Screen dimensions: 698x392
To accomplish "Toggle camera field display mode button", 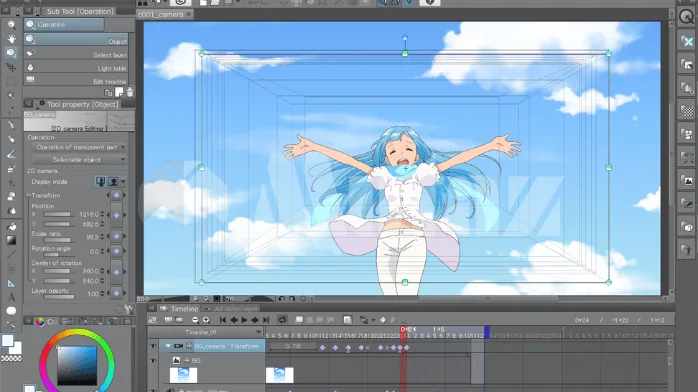I will pyautogui.click(x=101, y=182).
